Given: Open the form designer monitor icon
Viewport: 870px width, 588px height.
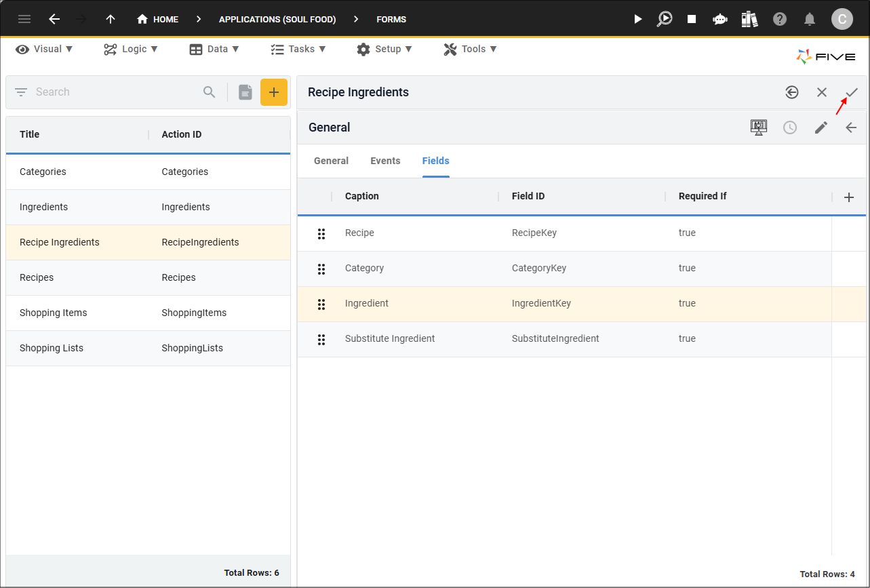Looking at the screenshot, I should pos(759,128).
